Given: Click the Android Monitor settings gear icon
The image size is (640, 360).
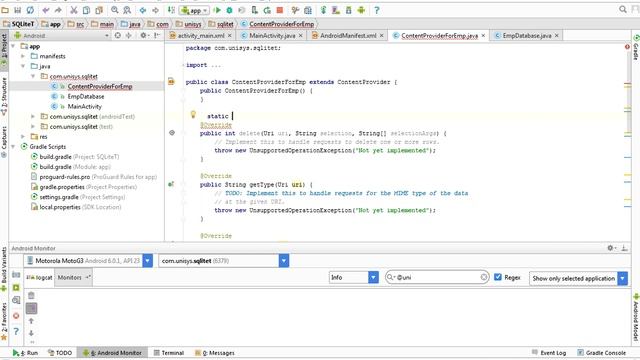Looking at the screenshot, I should pyautogui.click(x=611, y=248).
